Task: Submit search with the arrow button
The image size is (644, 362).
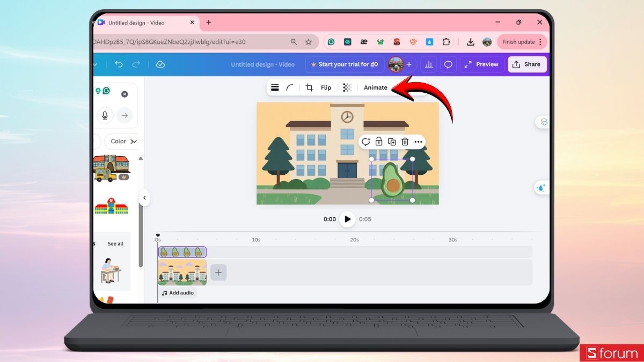Action: (x=125, y=115)
